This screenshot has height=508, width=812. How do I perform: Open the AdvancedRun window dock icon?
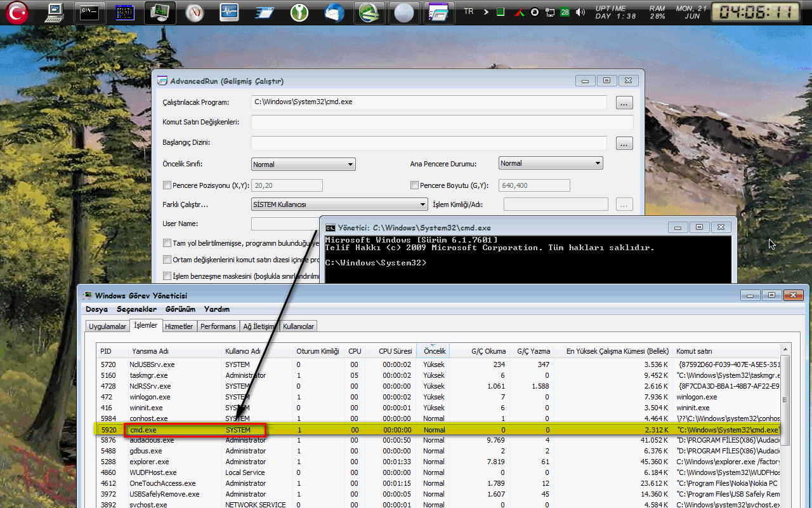pos(438,13)
